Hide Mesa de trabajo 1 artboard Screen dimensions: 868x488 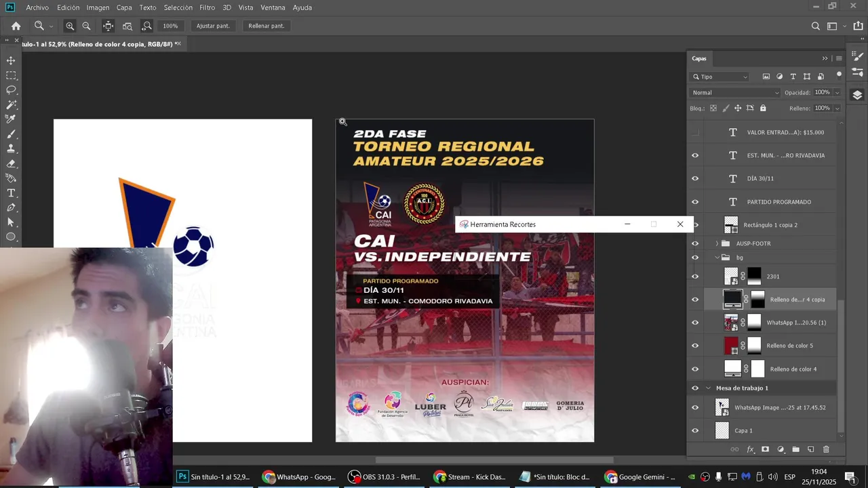point(695,388)
